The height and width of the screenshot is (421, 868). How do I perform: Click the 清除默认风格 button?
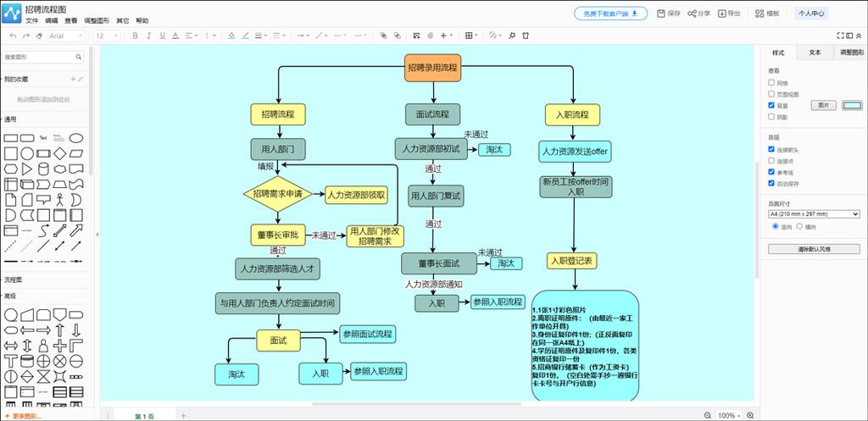click(x=813, y=249)
